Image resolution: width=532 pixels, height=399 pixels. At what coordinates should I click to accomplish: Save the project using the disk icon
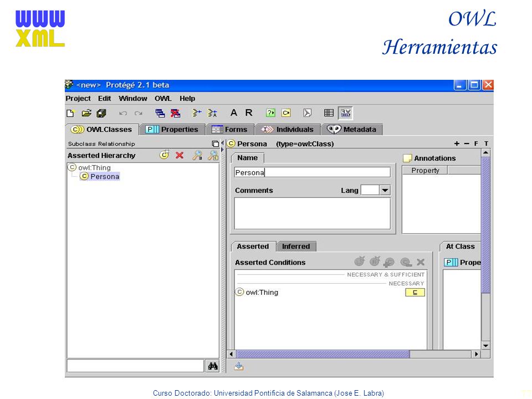101,113
